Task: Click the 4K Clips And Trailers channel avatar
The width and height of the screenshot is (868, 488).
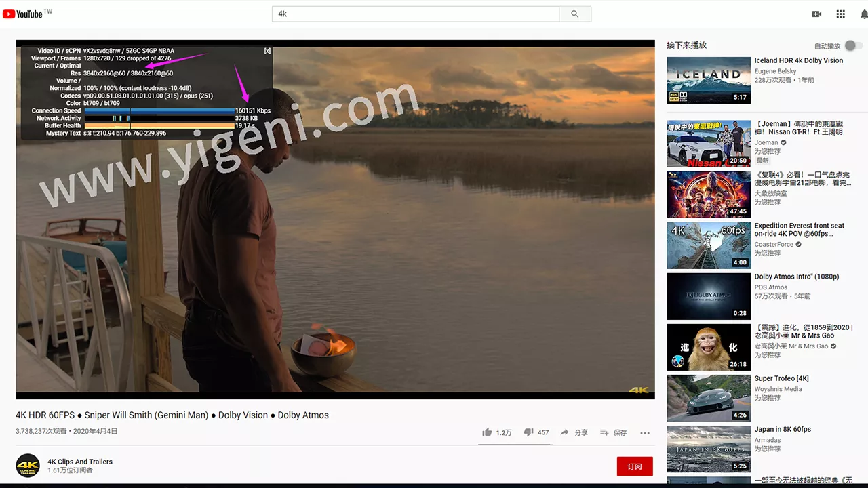Action: pos(28,466)
